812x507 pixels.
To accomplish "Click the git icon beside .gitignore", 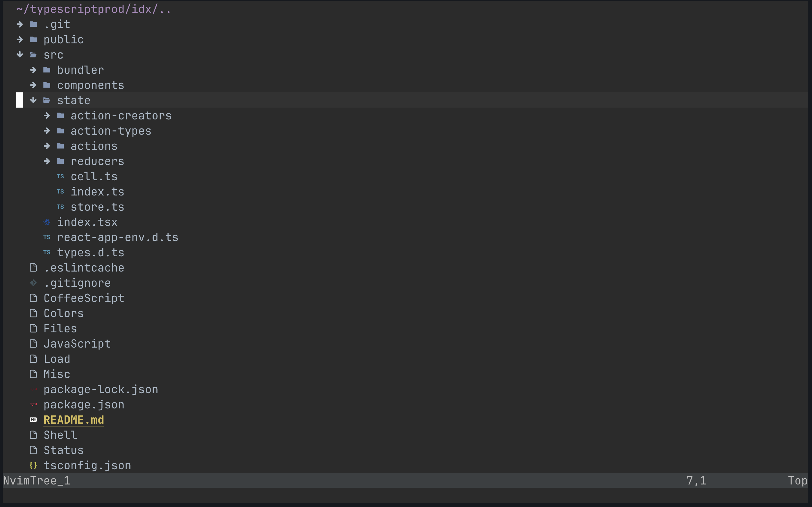I will [x=33, y=283].
